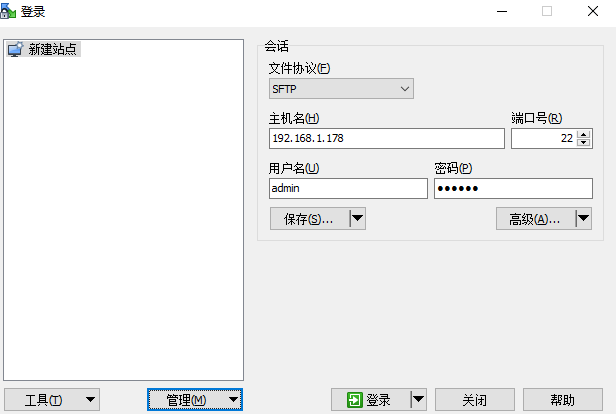Click the 端口号 port number field
Image resolution: width=616 pixels, height=414 pixels.
544,138
